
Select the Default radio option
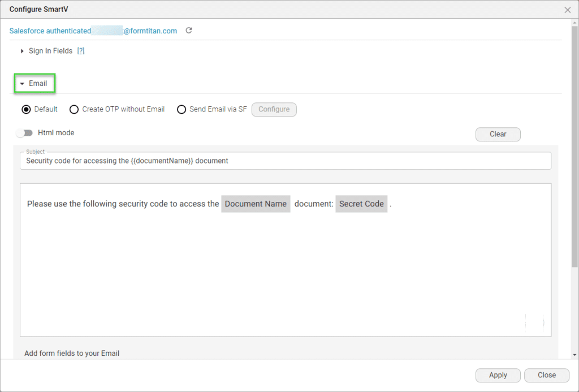tap(26, 109)
